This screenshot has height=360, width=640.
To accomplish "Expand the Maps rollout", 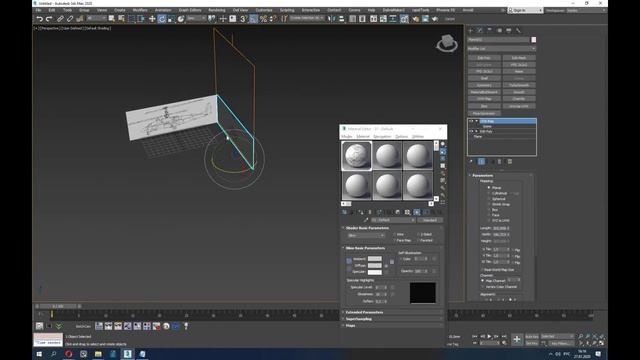I will [350, 325].
